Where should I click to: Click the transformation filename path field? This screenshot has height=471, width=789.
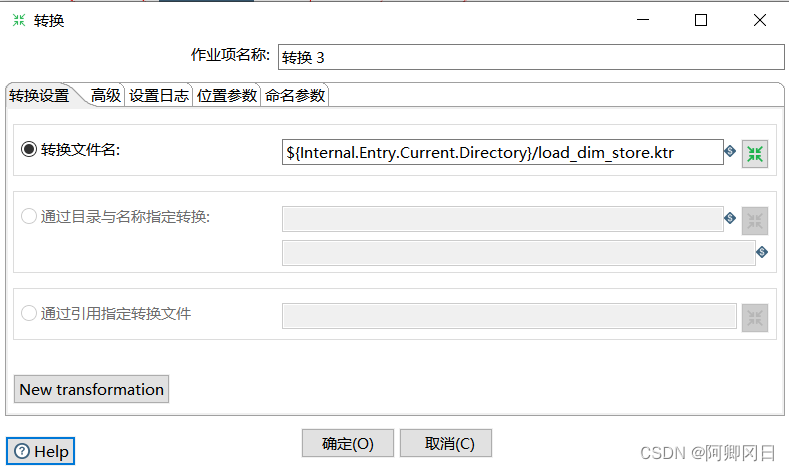coord(502,152)
